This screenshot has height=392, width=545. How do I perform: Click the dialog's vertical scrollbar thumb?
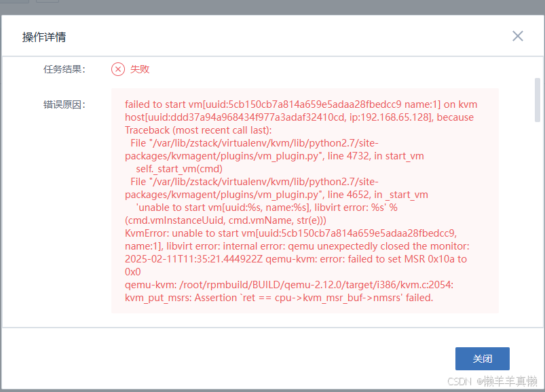[538, 100]
